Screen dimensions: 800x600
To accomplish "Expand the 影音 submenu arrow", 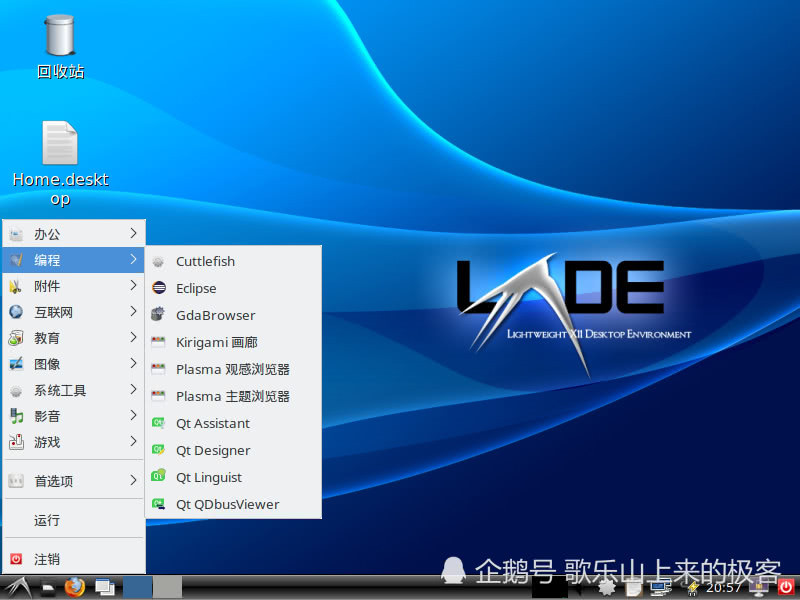I will tap(133, 415).
